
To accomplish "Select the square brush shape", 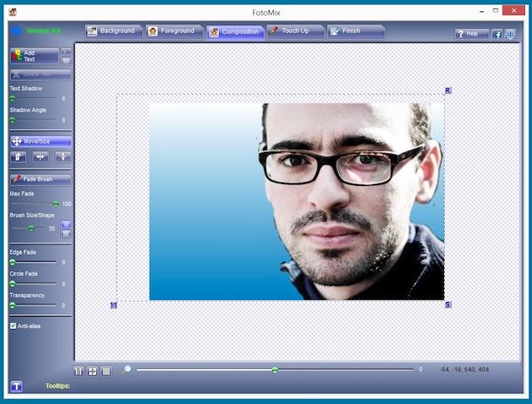I will pyautogui.click(x=66, y=234).
